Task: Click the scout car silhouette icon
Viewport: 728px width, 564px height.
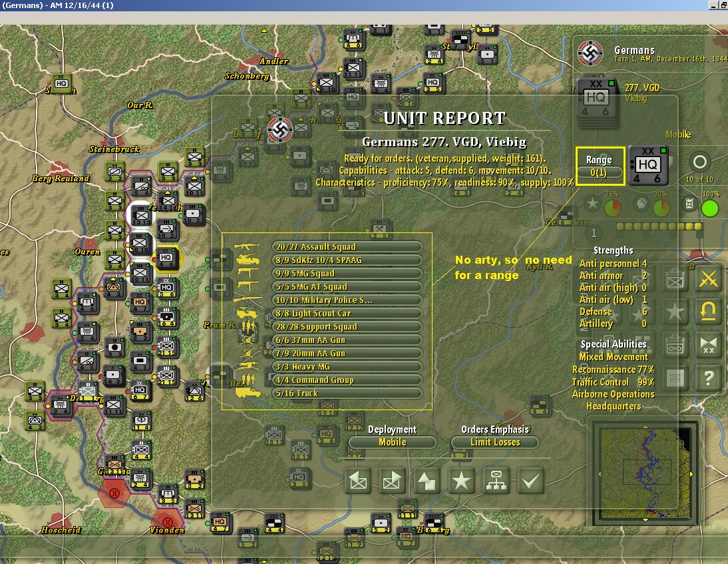Action: tap(248, 313)
